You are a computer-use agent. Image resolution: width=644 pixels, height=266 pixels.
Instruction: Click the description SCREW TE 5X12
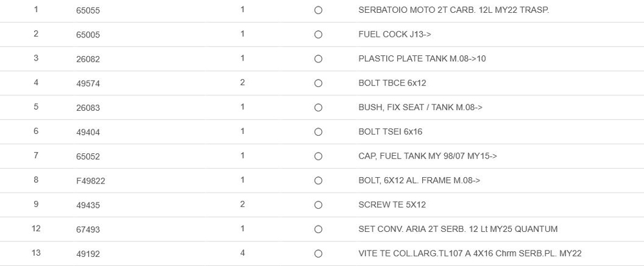[392, 205]
